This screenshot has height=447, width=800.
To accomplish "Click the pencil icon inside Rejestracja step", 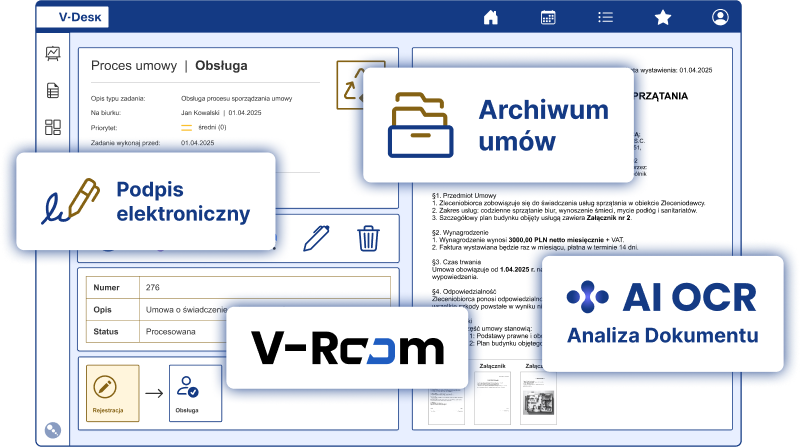I will coord(105,386).
